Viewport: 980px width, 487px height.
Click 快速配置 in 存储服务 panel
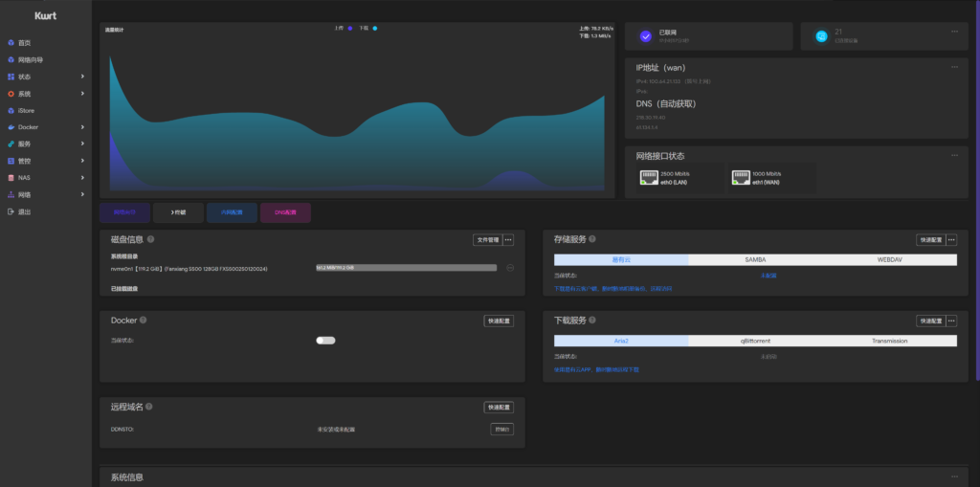pos(931,239)
